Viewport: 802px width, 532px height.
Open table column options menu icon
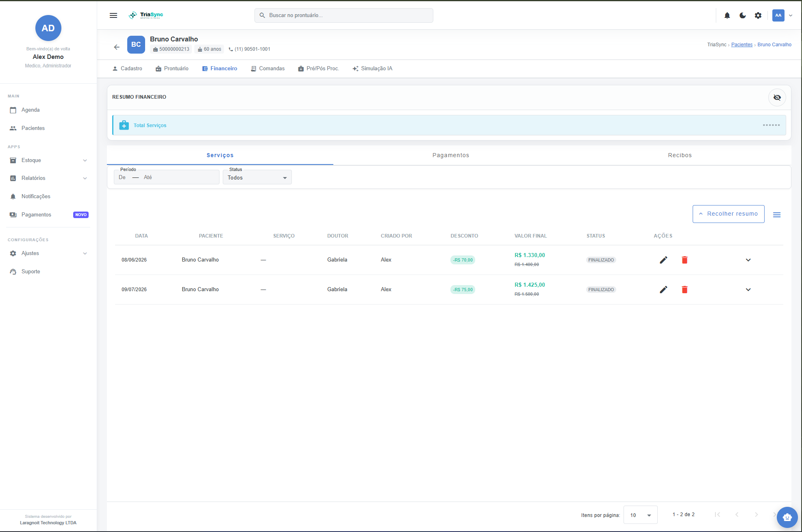777,215
